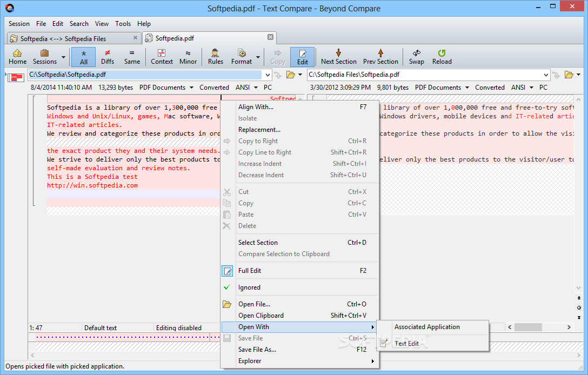Image resolution: width=588 pixels, height=375 pixels.
Task: Open the Search menu
Action: tap(79, 24)
